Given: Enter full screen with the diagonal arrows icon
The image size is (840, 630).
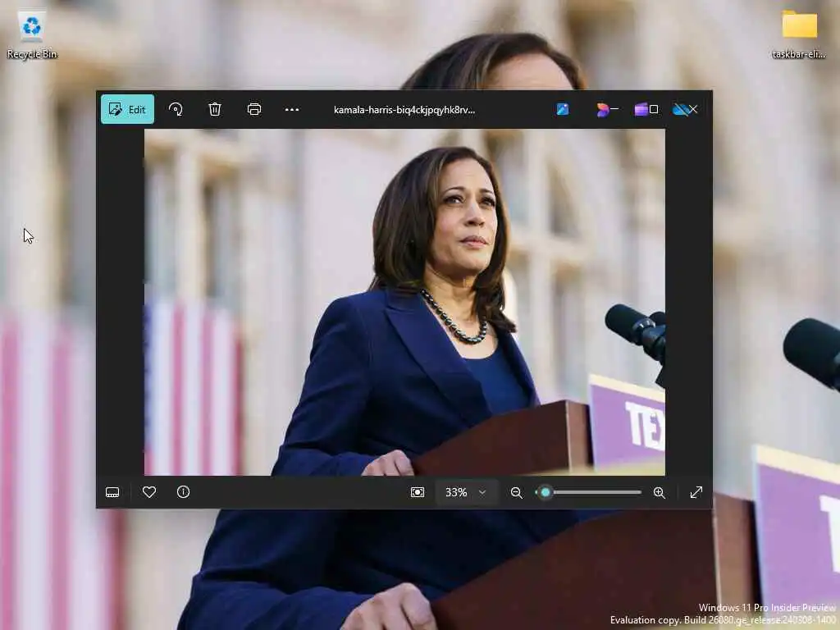Looking at the screenshot, I should (696, 492).
